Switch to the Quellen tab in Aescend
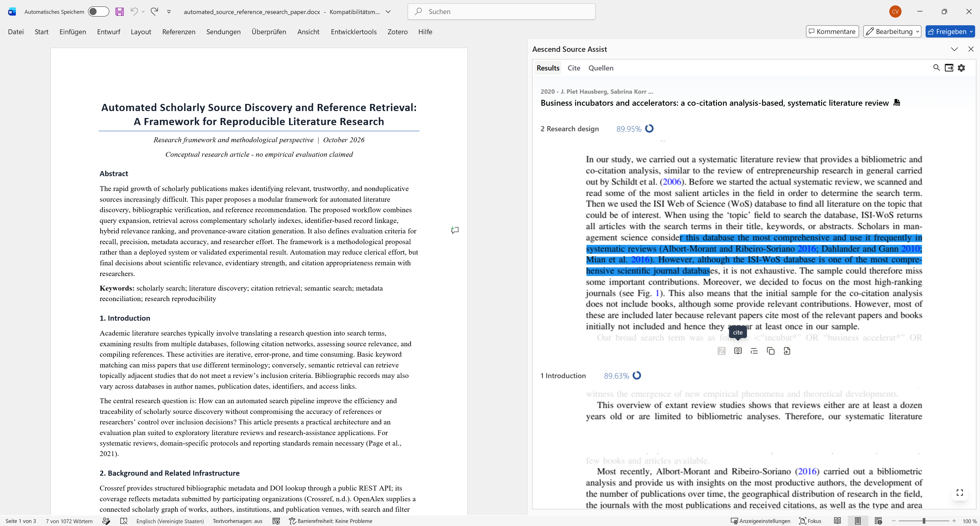Screen dimensions: 980x526 click(601, 68)
